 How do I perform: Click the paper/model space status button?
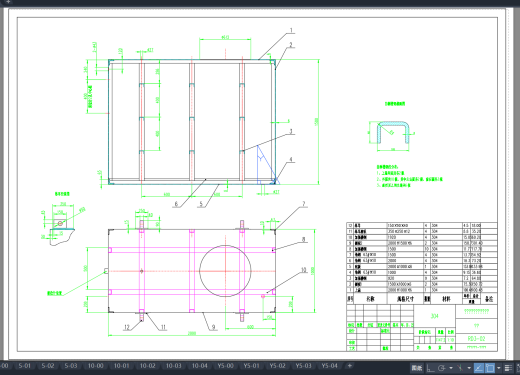pos(417,368)
